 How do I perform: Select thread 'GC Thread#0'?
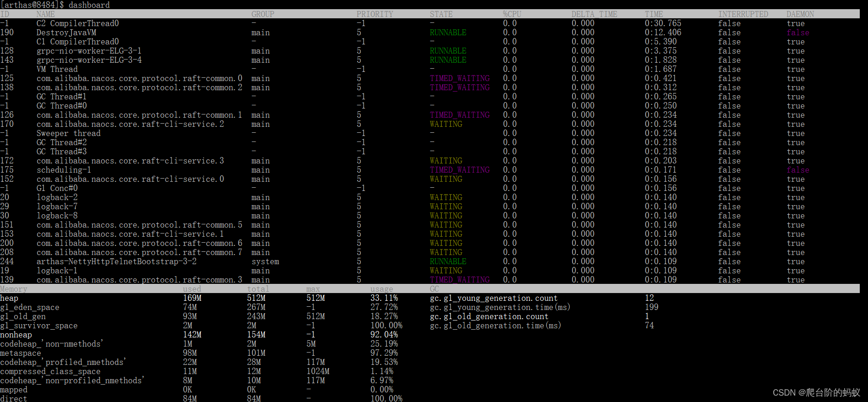point(62,106)
